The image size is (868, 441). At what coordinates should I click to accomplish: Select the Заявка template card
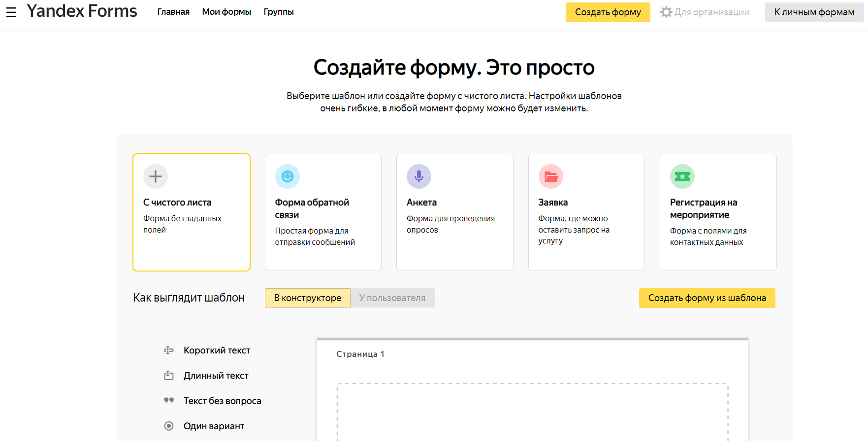click(x=586, y=212)
